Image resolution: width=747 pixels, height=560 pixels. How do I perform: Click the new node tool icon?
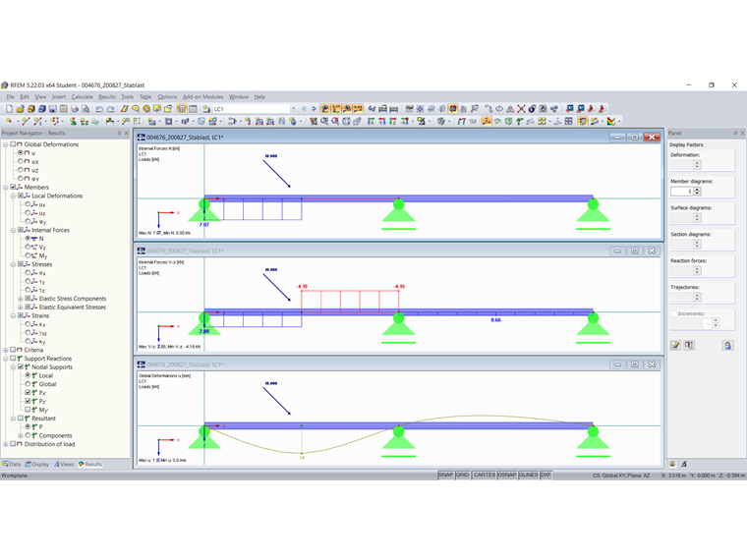coord(9,122)
